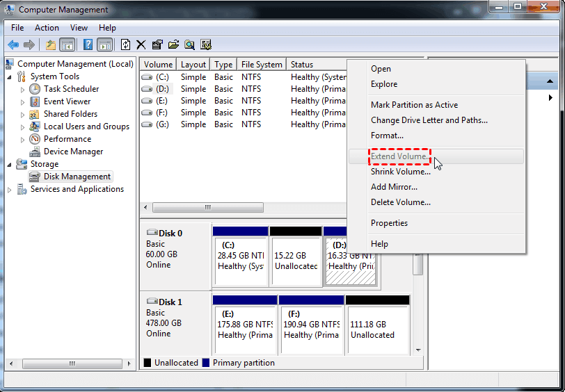Screen dimensions: 565x392
Task: Select the (E:) 175.88 GB partition block
Action: pyautogui.click(x=245, y=329)
